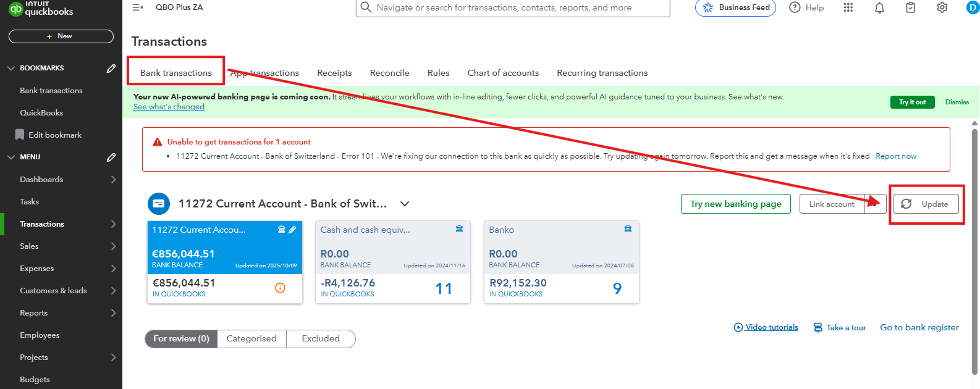Click the 11 transactions count on Cash card
980x389 pixels.
[444, 288]
